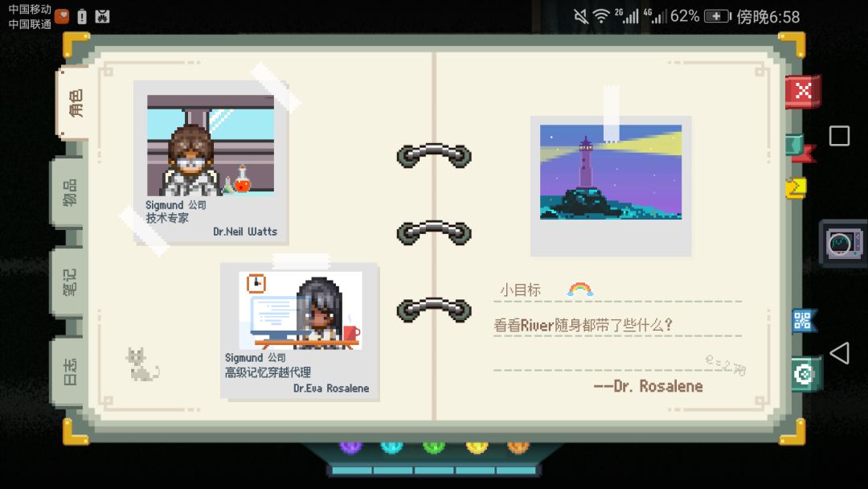868x489 pixels.
Task: Click the green-red bookmark flag icon
Action: point(801,149)
